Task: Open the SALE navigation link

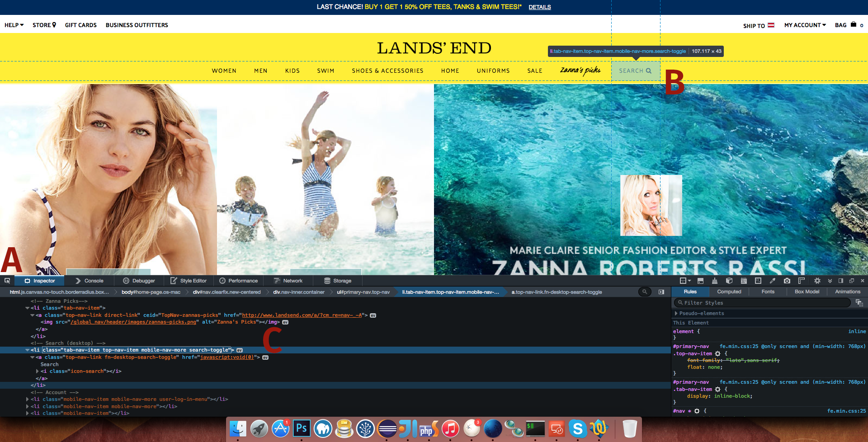Action: point(535,71)
